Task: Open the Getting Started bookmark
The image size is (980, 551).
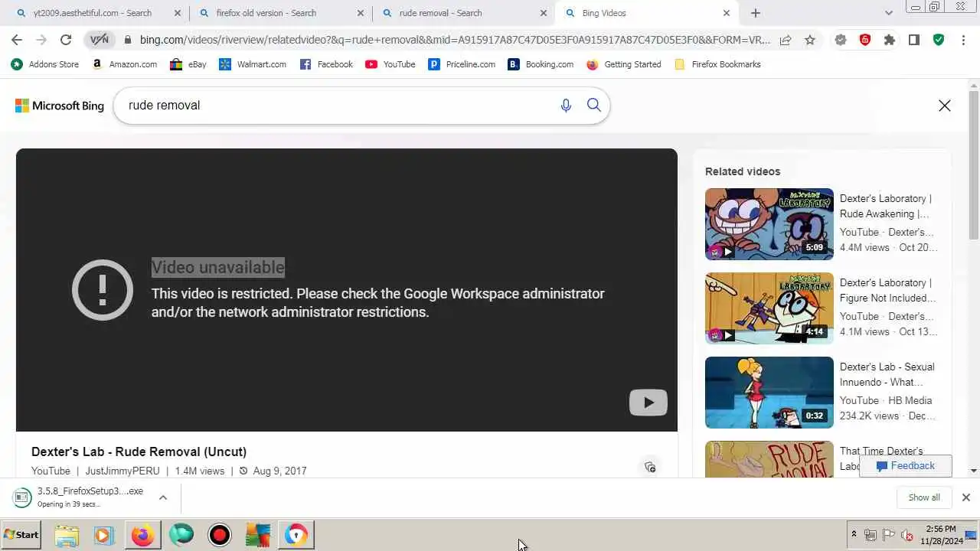Action: [x=624, y=64]
